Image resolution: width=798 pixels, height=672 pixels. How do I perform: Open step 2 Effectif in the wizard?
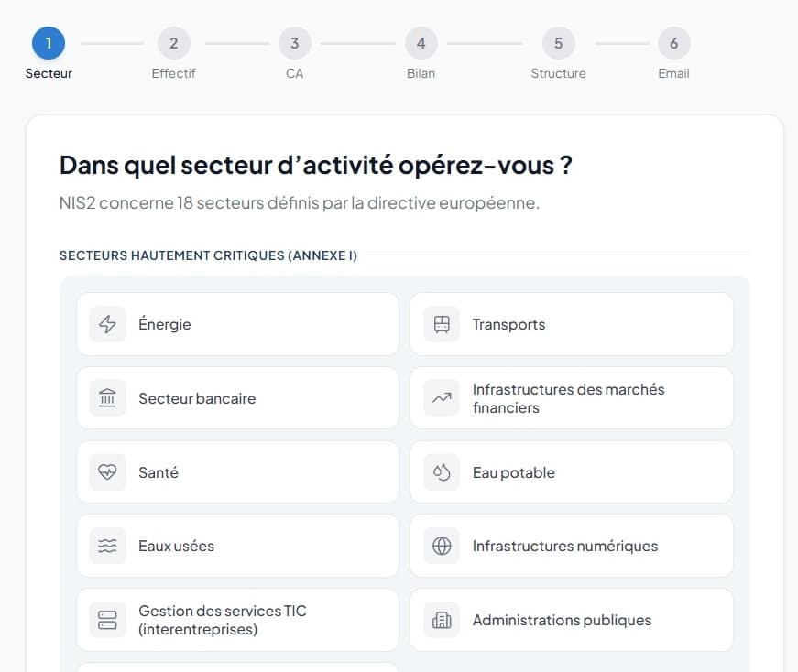(173, 42)
